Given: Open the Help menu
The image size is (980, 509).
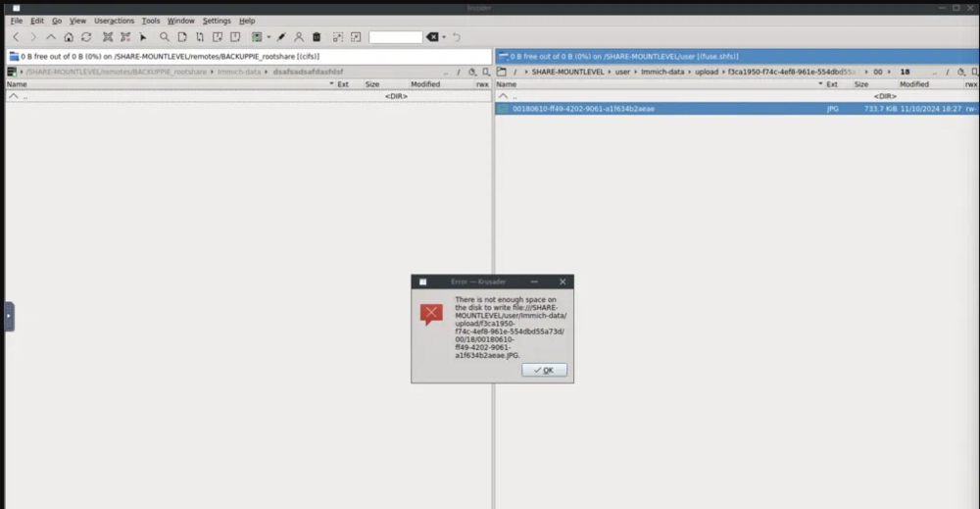Looking at the screenshot, I should coord(247,21).
